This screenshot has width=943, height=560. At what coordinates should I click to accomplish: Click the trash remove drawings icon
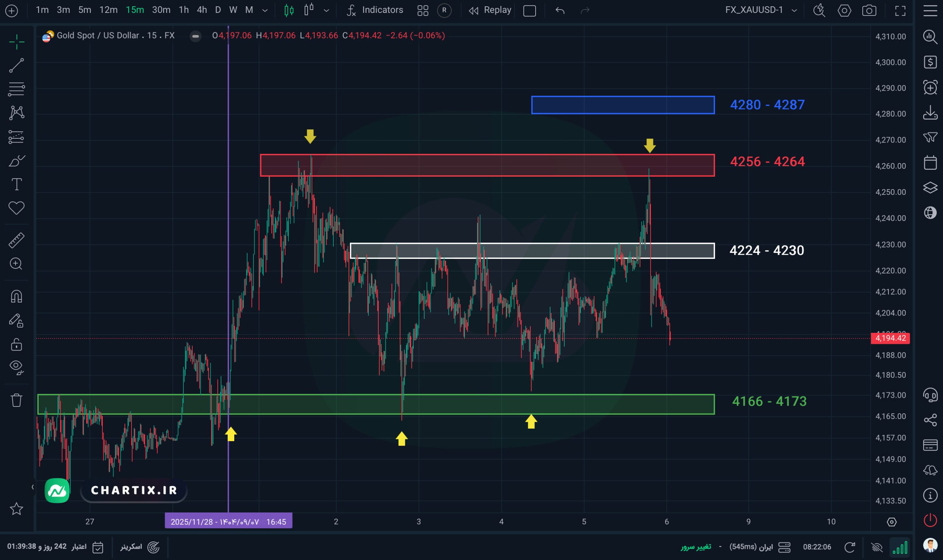point(16,400)
